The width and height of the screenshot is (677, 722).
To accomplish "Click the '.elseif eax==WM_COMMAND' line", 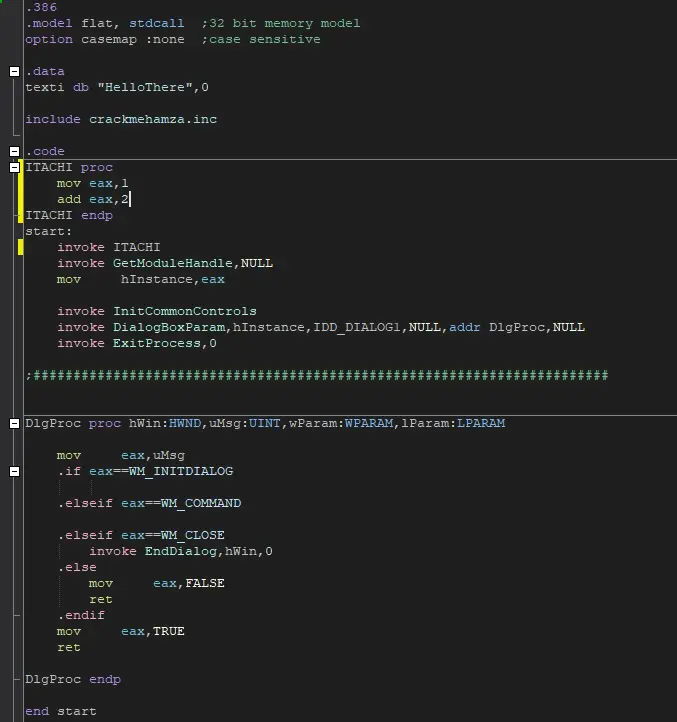I will pos(149,503).
